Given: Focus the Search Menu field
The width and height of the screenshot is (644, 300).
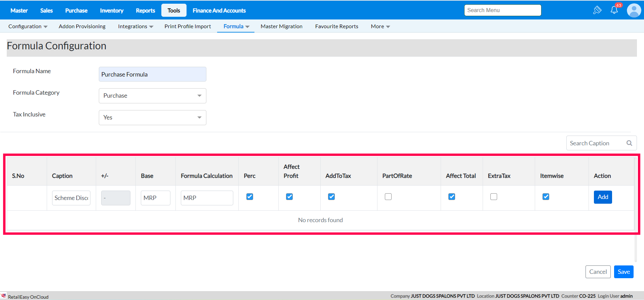Looking at the screenshot, I should click(x=503, y=10).
